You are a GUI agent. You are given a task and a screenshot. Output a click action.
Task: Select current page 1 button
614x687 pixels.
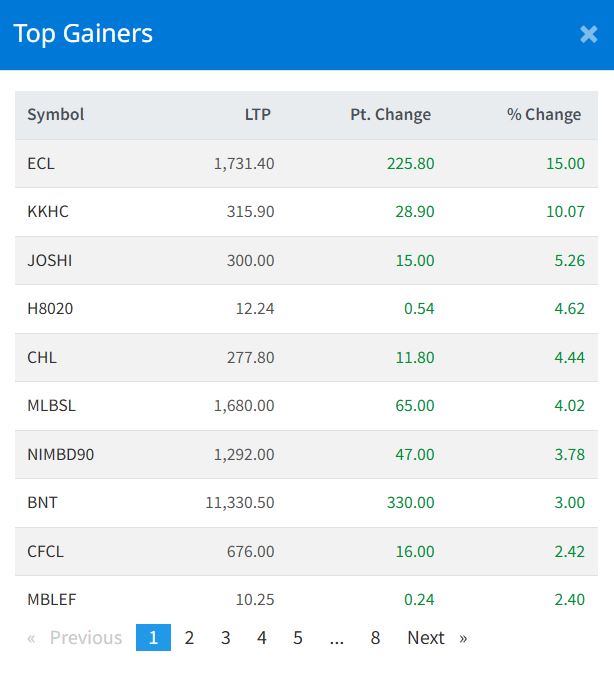point(153,637)
